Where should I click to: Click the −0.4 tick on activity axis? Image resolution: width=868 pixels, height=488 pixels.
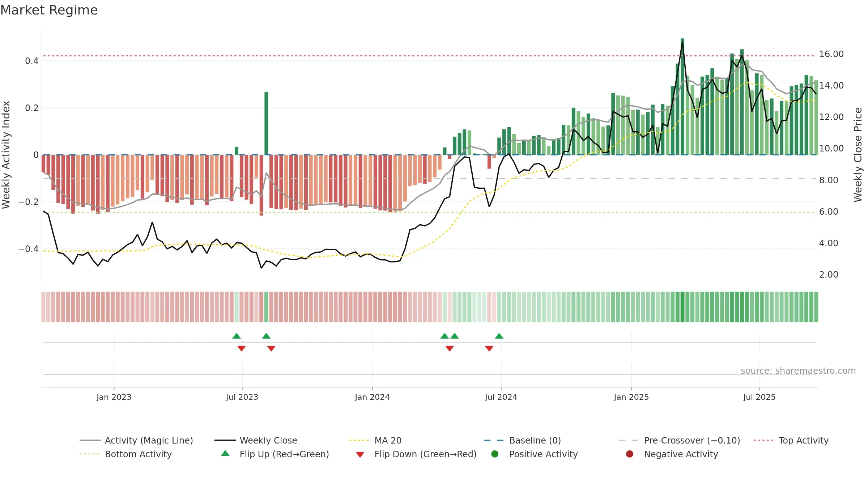[29, 249]
